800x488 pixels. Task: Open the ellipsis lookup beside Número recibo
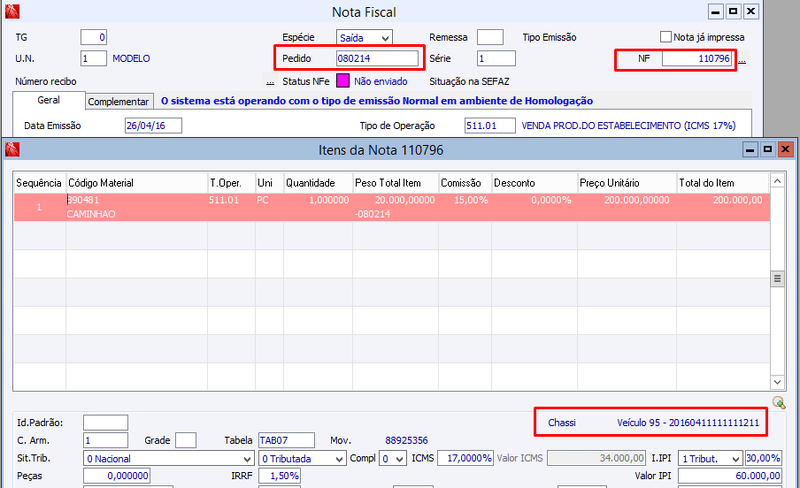[270, 82]
